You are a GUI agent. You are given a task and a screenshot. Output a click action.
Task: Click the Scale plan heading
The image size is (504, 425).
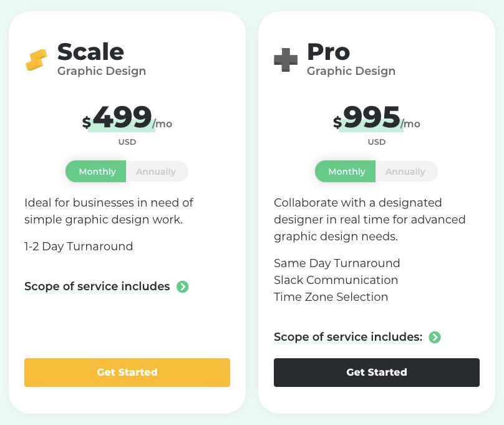(x=90, y=52)
